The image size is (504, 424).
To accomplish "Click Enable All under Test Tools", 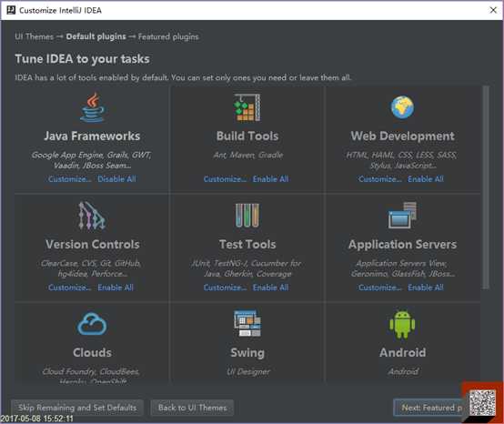I will [270, 288].
